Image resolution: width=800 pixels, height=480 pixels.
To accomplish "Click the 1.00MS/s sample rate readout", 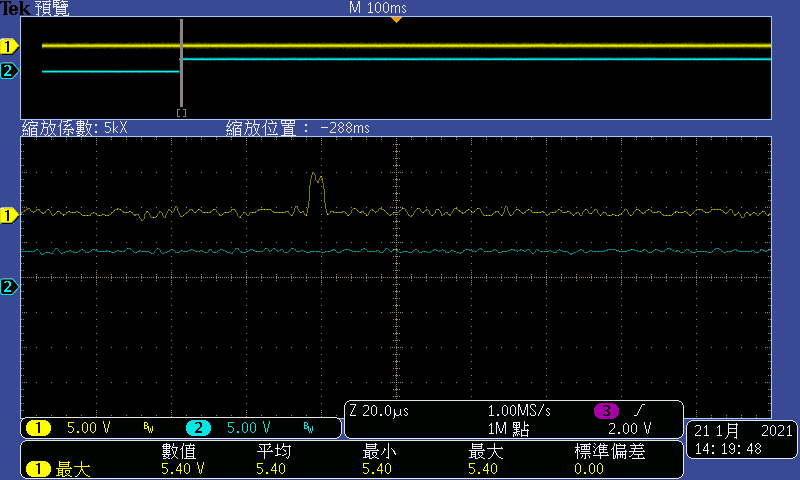I will coord(519,411).
